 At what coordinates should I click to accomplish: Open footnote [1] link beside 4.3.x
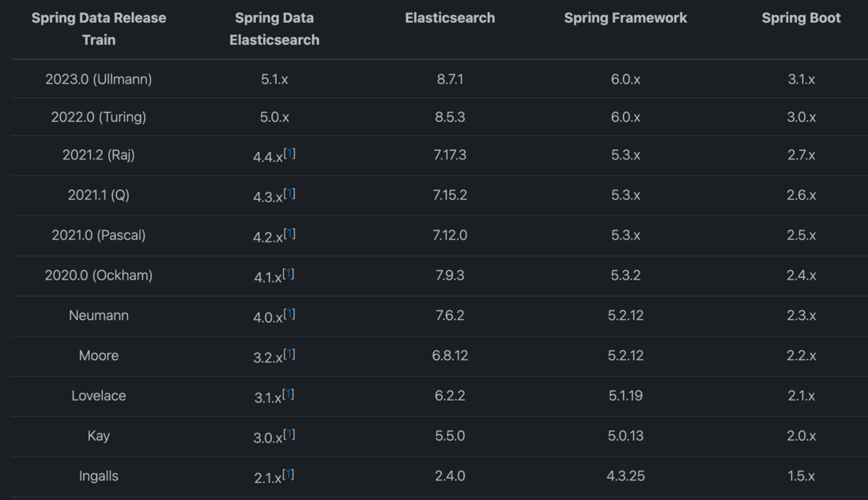click(289, 193)
